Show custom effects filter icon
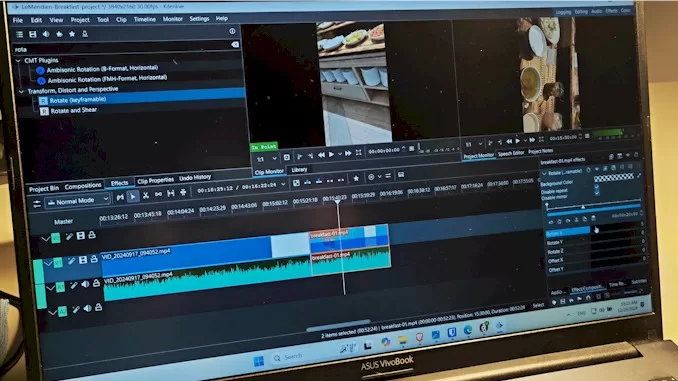The height and width of the screenshot is (381, 678). (59, 34)
